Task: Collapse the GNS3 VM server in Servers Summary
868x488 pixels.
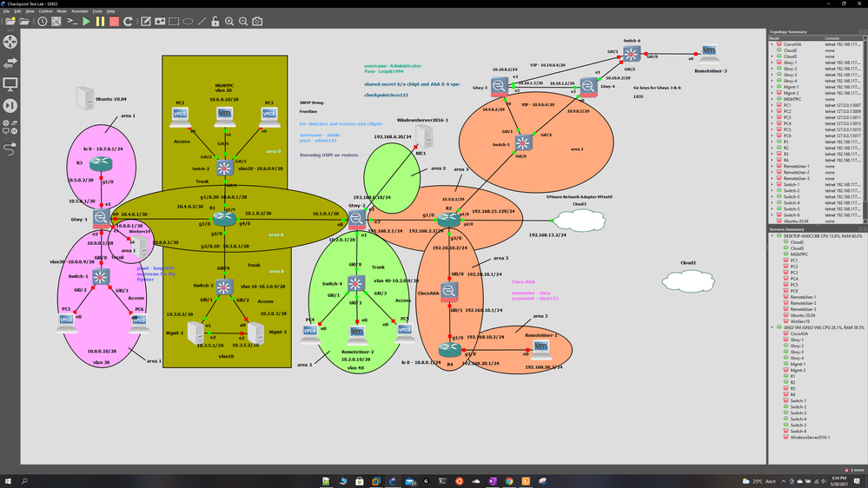Action: [772, 327]
